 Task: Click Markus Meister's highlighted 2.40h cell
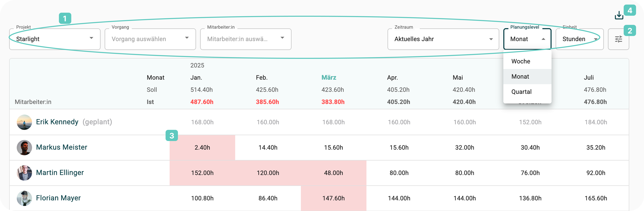click(x=202, y=148)
